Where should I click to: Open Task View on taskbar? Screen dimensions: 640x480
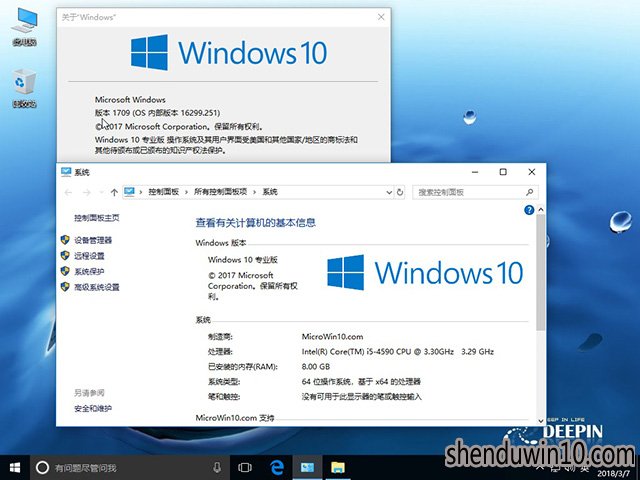(x=245, y=468)
